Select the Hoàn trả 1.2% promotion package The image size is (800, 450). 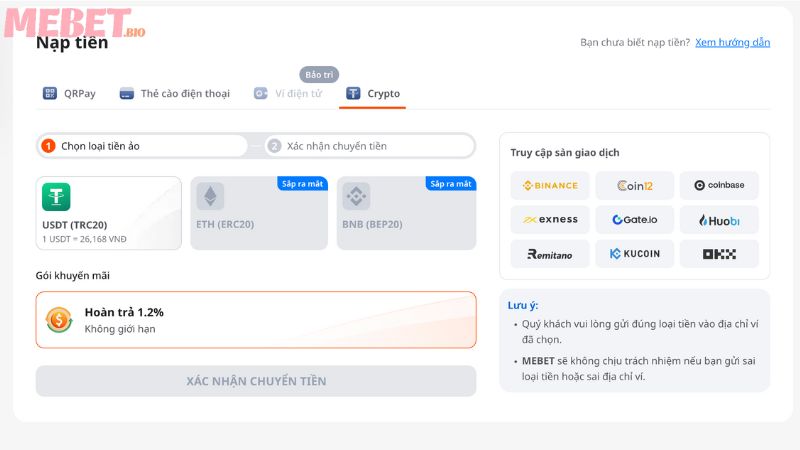coord(256,320)
